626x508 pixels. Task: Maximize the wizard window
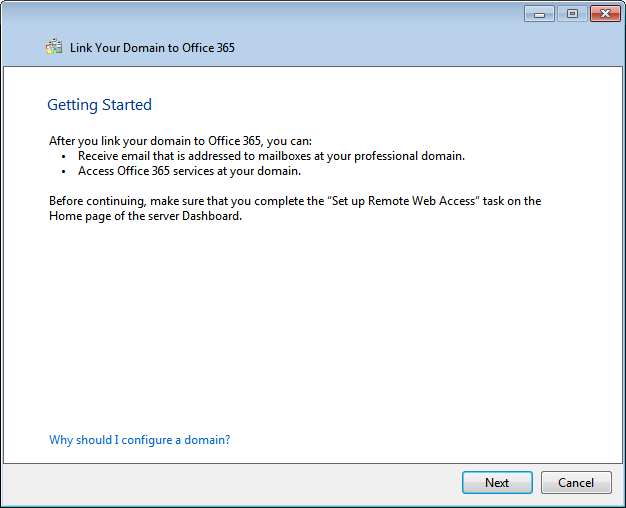572,14
